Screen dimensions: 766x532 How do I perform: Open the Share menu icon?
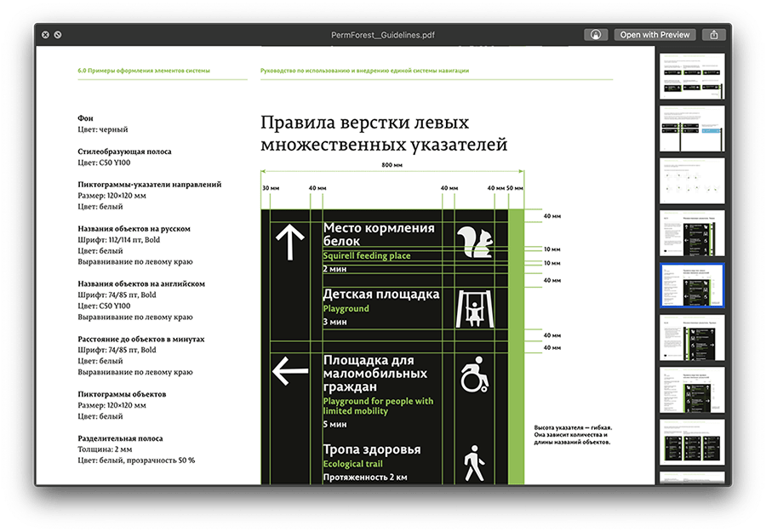point(715,35)
